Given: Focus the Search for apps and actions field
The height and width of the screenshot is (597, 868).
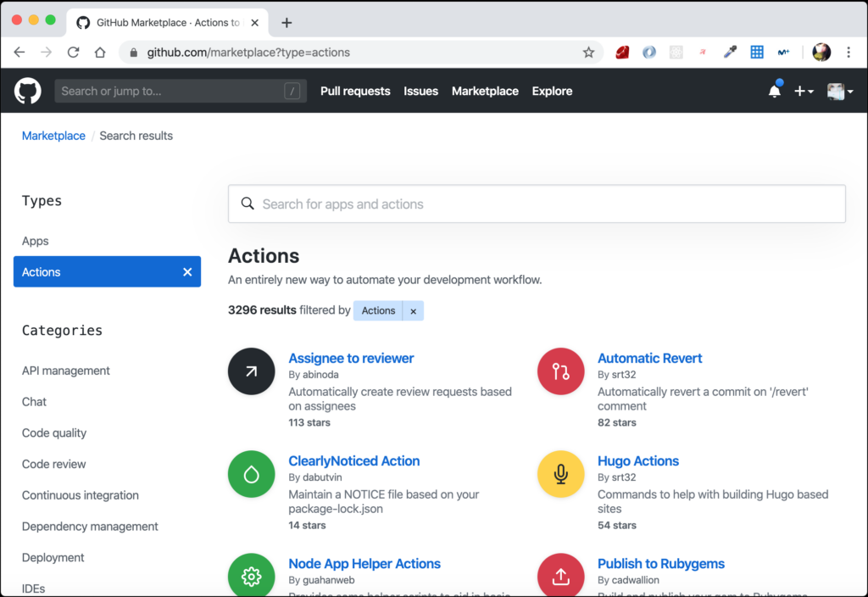Looking at the screenshot, I should point(537,204).
